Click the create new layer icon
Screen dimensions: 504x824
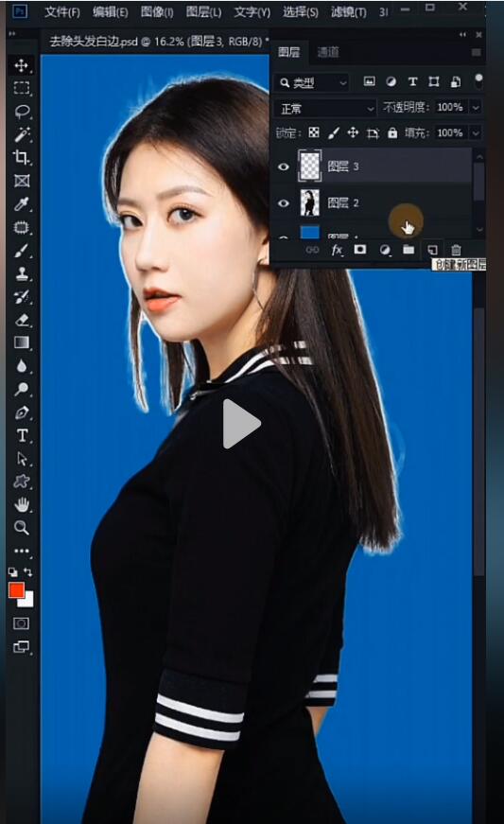pyautogui.click(x=432, y=250)
